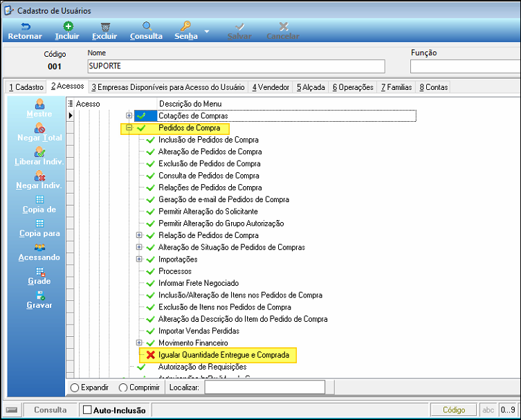This screenshot has width=521, height=420.
Task: Save permissions with the Gravar icon
Action: click(40, 295)
